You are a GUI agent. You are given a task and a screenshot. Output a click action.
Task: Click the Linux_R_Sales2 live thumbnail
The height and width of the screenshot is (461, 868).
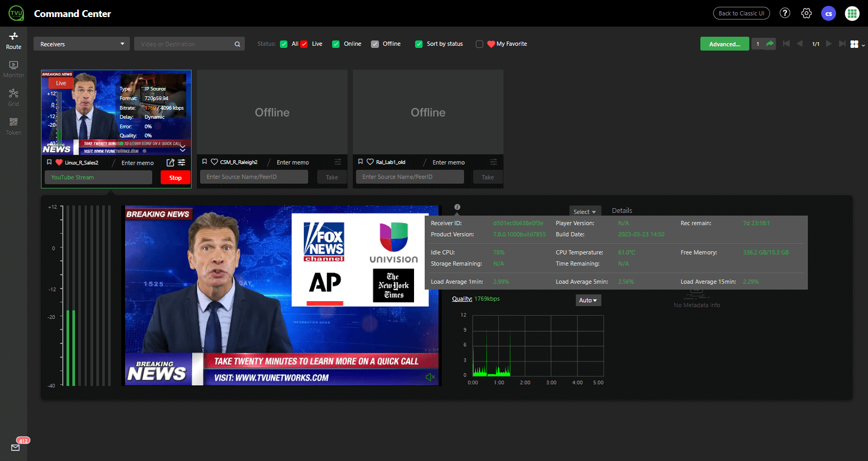pos(116,112)
